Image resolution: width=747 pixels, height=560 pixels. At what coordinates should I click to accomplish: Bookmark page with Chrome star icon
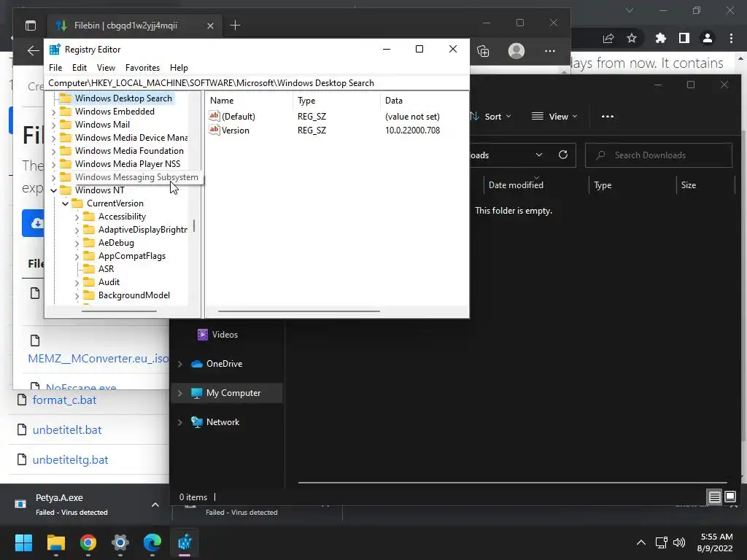[x=632, y=38]
